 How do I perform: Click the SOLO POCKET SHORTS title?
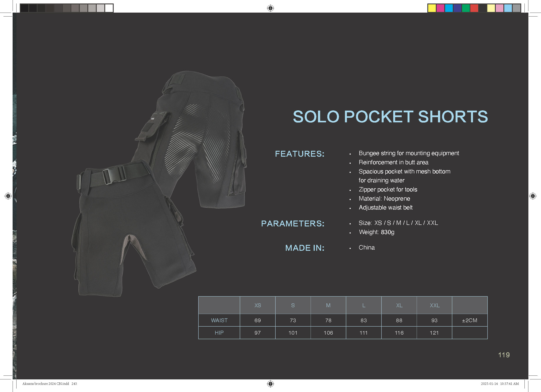click(x=390, y=117)
